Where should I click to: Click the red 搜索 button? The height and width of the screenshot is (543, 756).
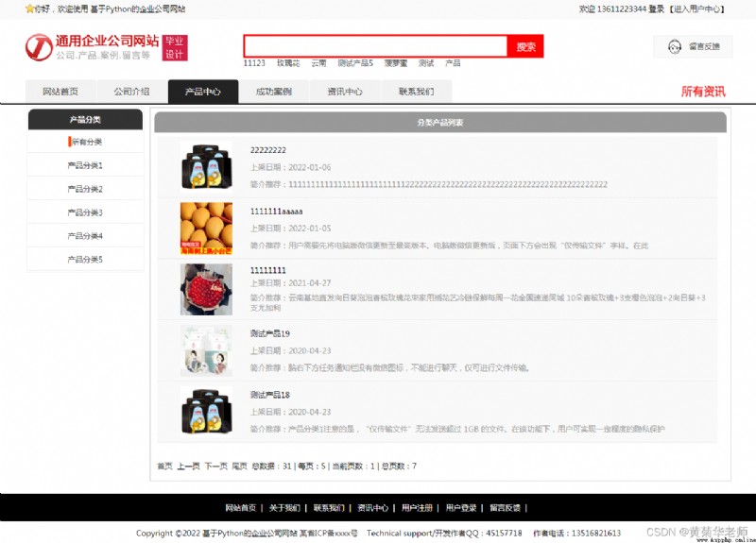[x=525, y=46]
